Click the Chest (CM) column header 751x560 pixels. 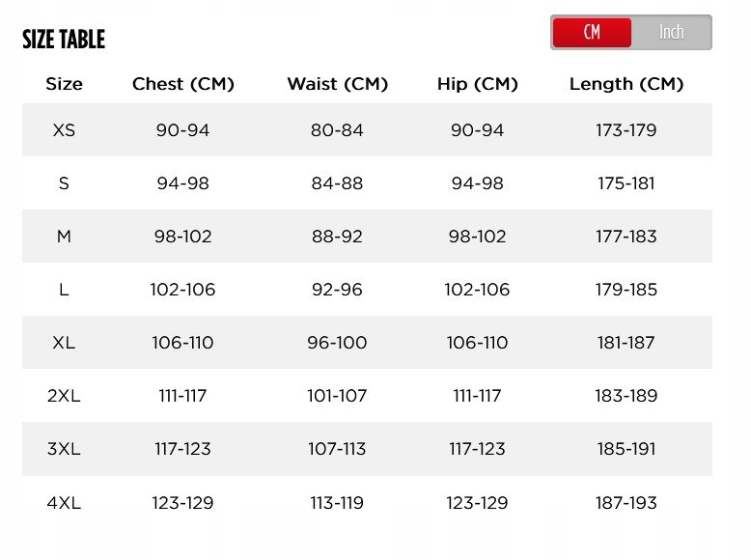click(x=183, y=84)
